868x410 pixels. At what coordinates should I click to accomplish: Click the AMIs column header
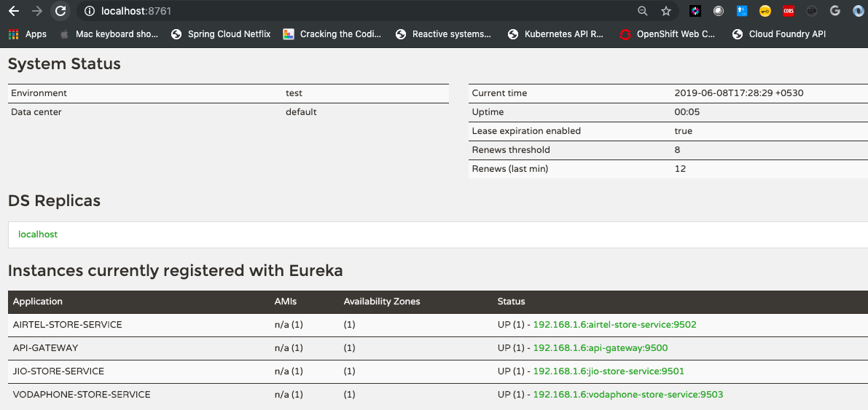click(x=286, y=301)
